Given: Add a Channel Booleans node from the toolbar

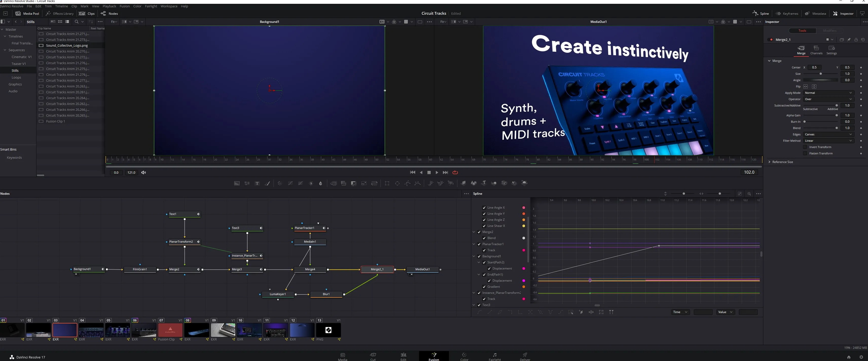Looking at the screenshot, I should click(343, 183).
